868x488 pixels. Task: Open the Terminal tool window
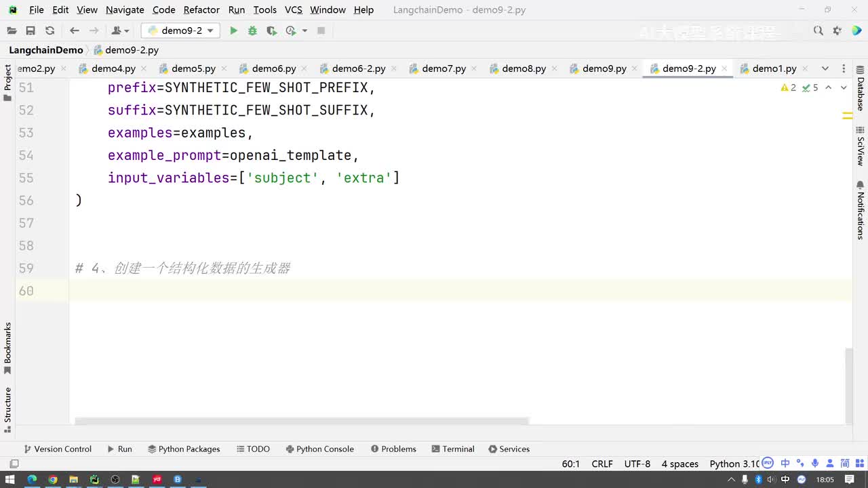[x=452, y=449]
